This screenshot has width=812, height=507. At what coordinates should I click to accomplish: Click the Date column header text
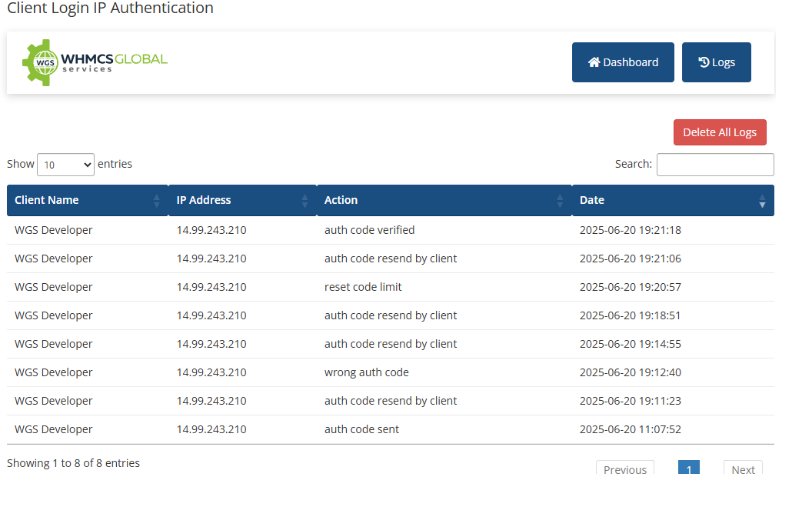[x=592, y=200]
